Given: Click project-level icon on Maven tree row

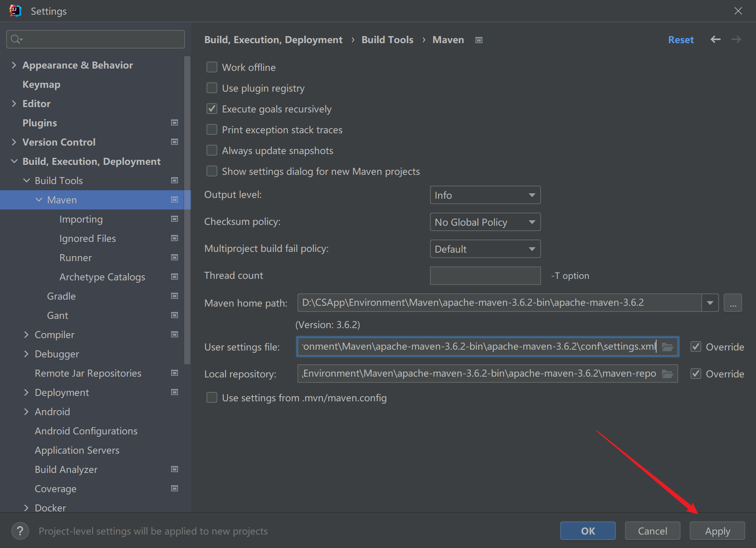Looking at the screenshot, I should point(175,199).
